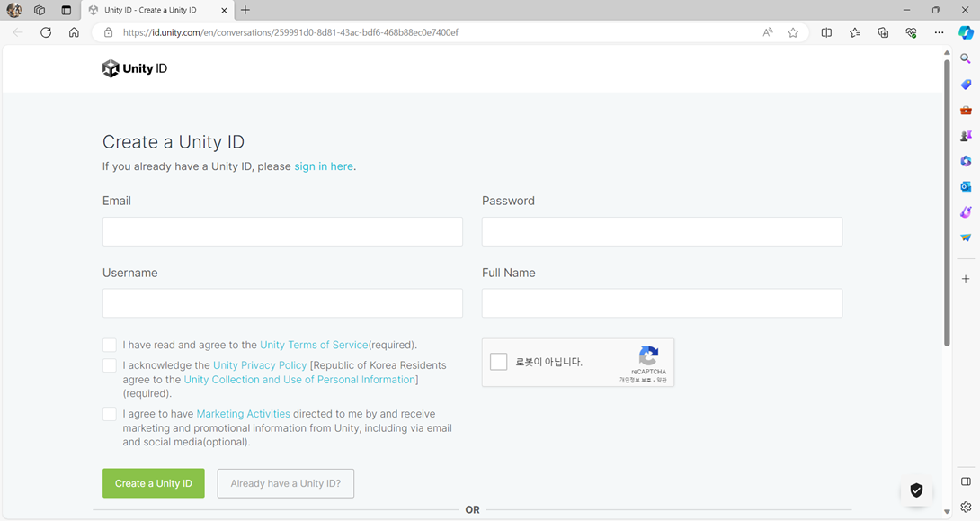
Task: Click into the Username input field
Action: click(x=282, y=302)
